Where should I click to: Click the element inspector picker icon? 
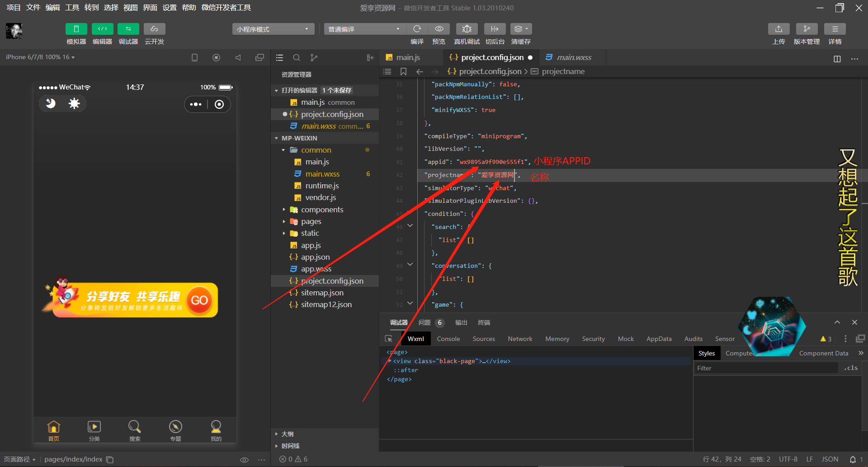click(x=388, y=339)
